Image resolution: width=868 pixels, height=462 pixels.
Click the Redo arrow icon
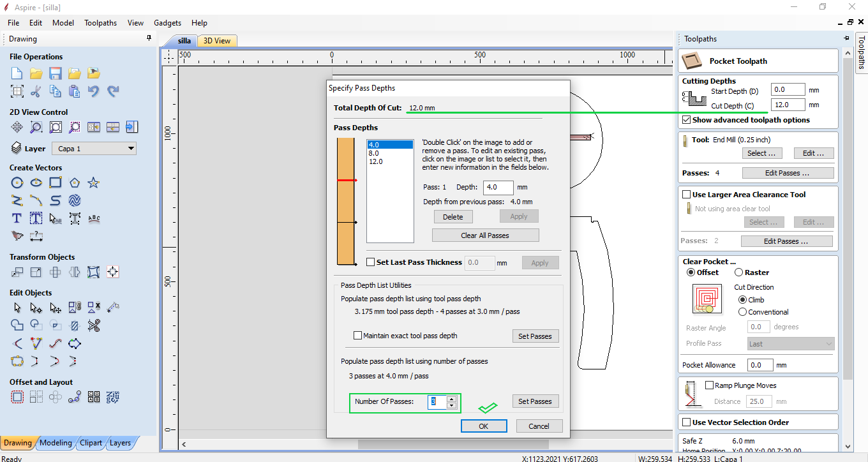click(113, 91)
